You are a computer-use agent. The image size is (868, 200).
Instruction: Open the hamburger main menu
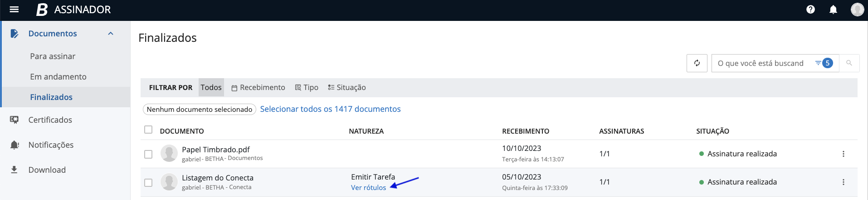tap(14, 10)
